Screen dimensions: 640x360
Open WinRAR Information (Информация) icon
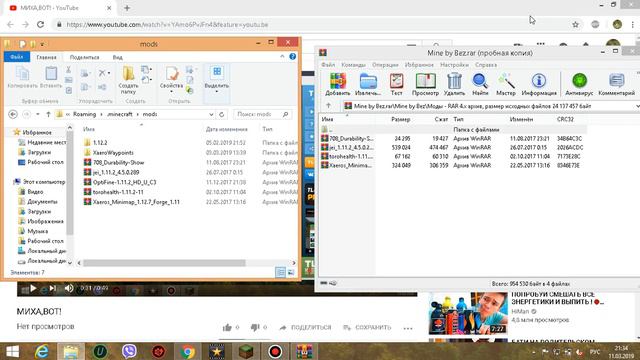pos(539,84)
